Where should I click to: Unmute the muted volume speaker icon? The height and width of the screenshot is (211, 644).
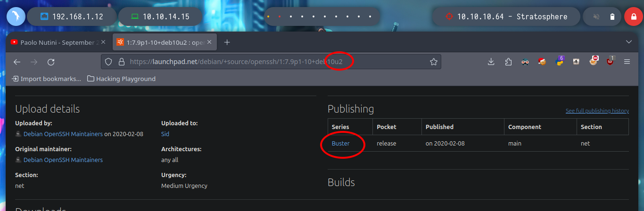click(596, 16)
